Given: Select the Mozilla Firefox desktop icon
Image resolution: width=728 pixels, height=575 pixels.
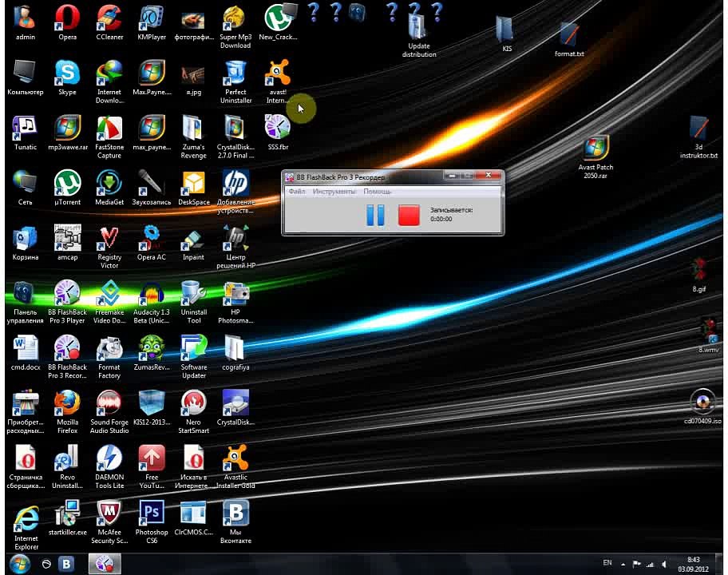Looking at the screenshot, I should [67, 412].
